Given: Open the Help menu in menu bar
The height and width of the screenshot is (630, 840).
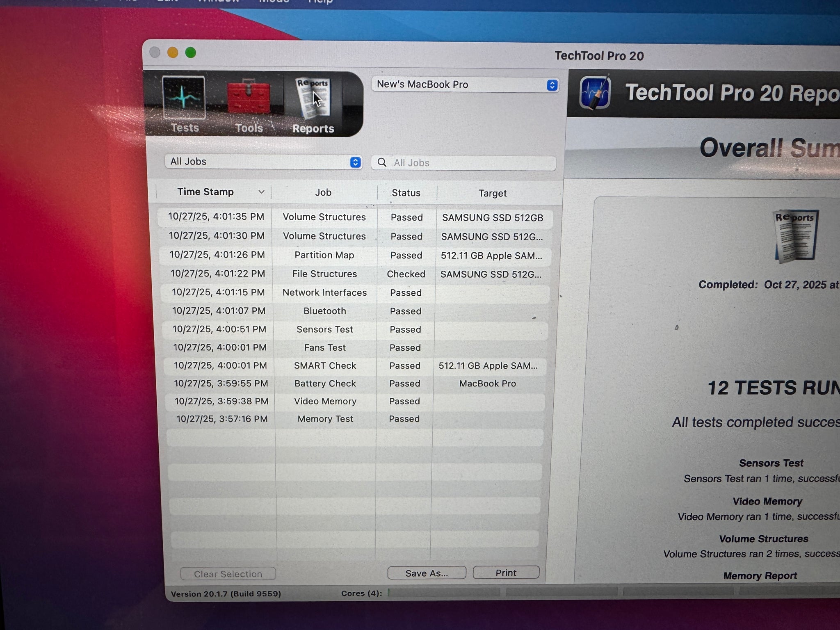Looking at the screenshot, I should 320,2.
